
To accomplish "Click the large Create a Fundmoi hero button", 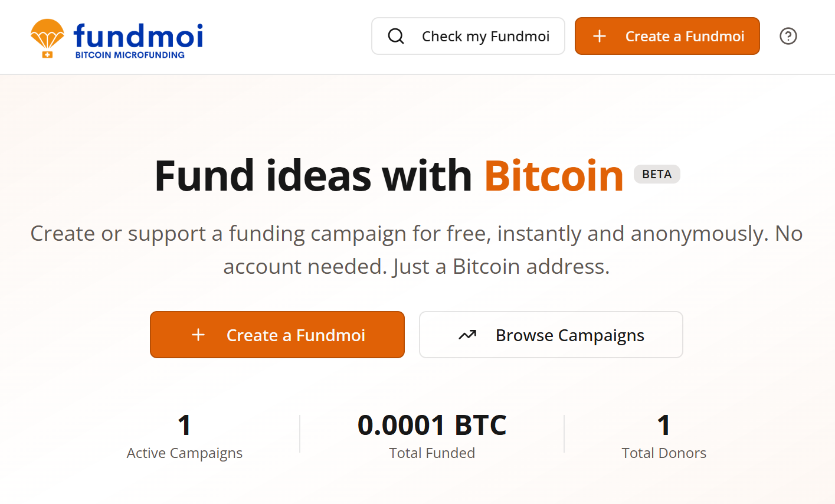I will [277, 335].
